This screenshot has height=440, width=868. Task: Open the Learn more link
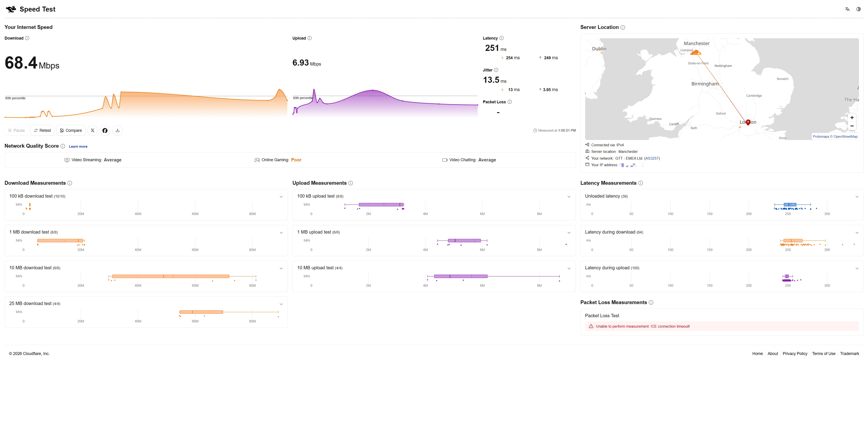coord(78,147)
